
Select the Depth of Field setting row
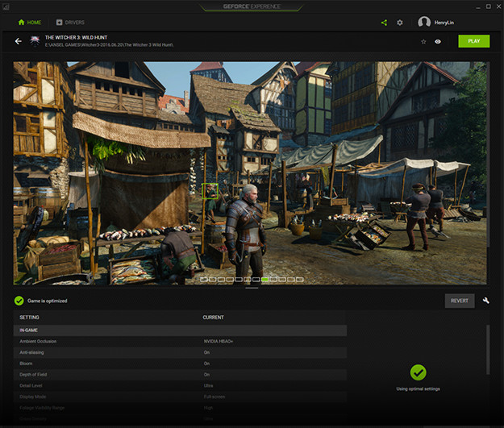(x=180, y=375)
